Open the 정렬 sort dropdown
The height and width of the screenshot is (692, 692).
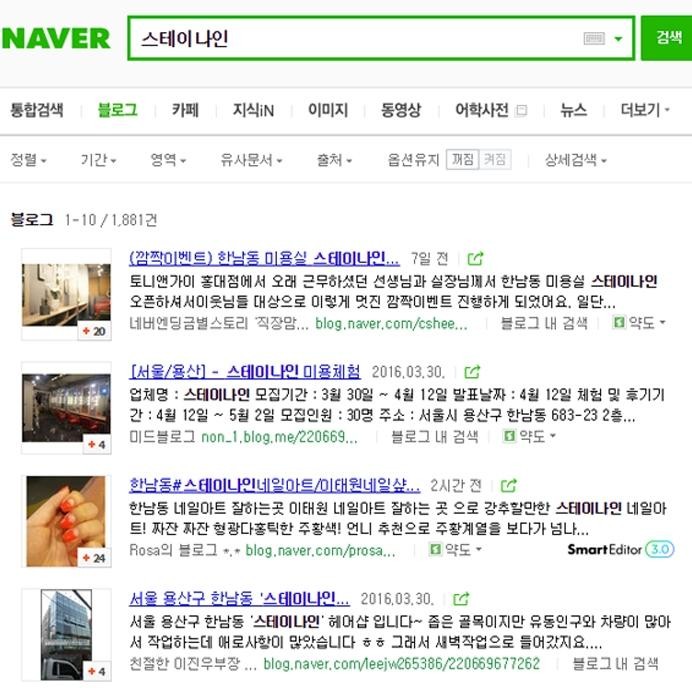pos(28,160)
